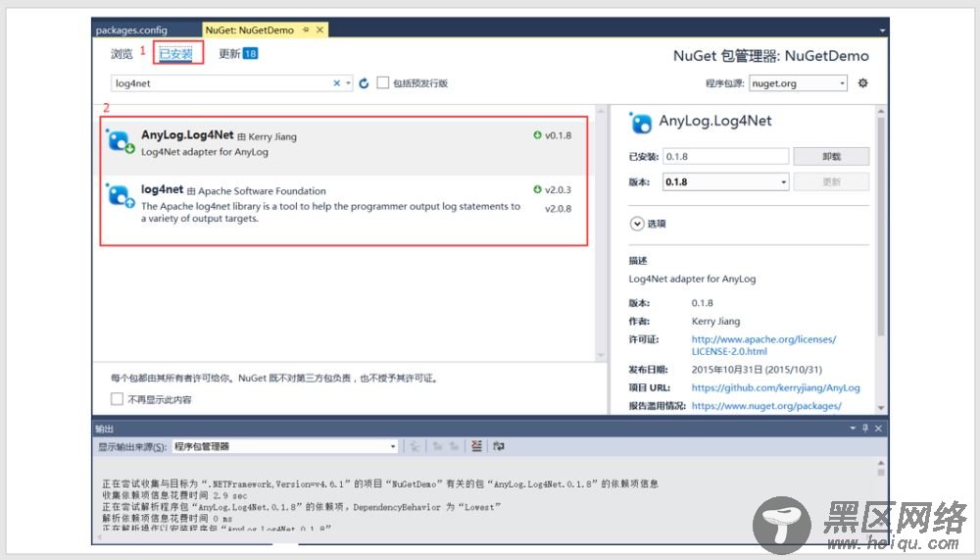This screenshot has height=560, width=980.
Task: Open the apache.org licenses link
Action: pos(763,345)
